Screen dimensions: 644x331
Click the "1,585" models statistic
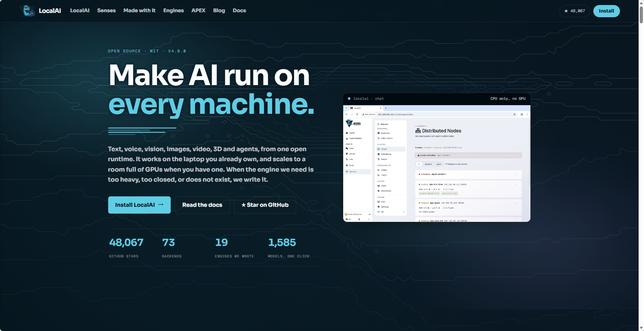click(282, 243)
